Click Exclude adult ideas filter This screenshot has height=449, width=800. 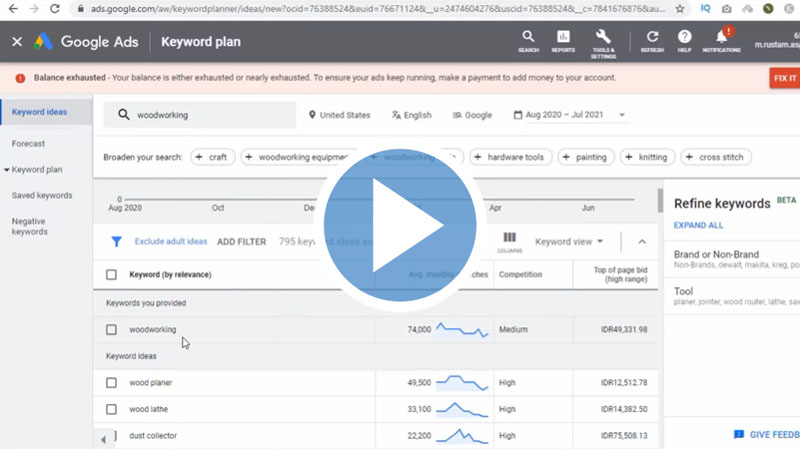tap(170, 241)
